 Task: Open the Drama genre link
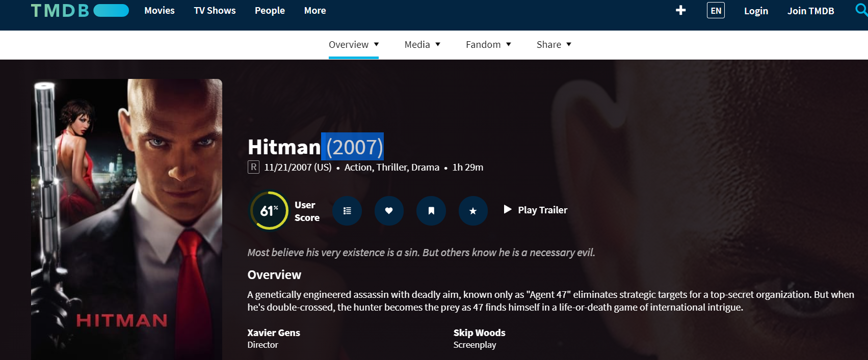click(425, 167)
